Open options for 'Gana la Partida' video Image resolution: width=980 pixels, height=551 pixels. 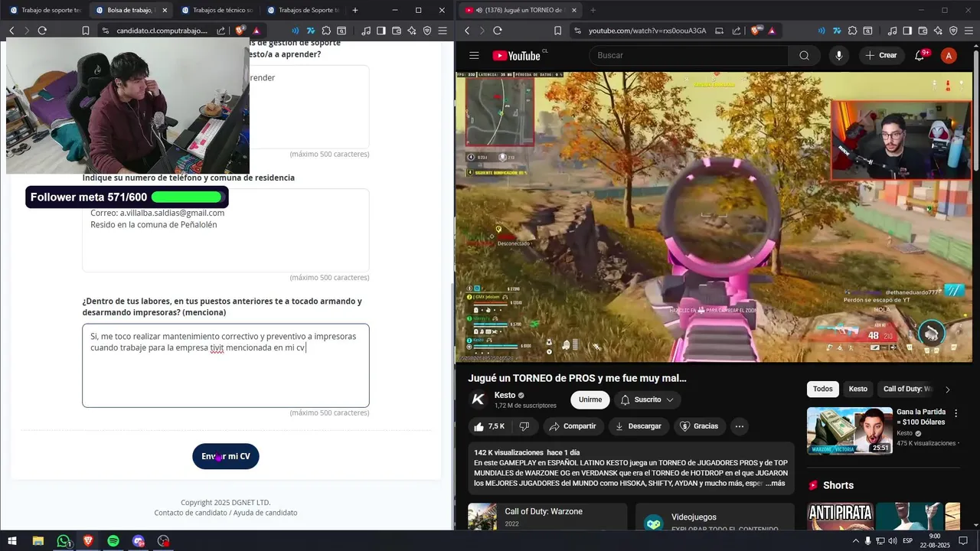[x=955, y=413]
